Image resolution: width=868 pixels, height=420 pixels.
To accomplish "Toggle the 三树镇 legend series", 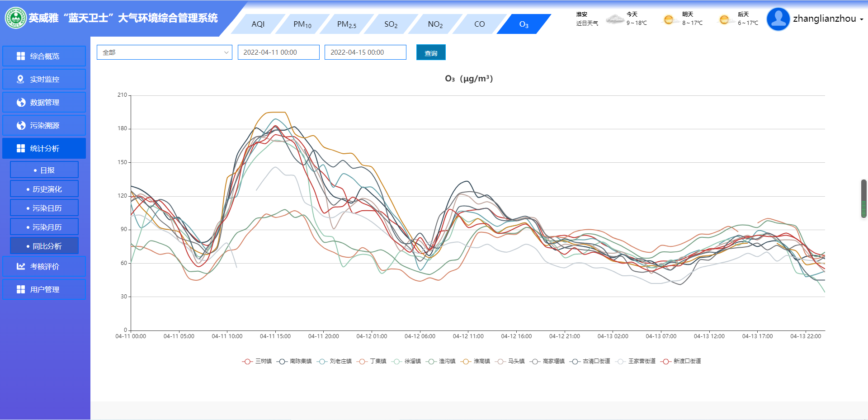I will click(257, 361).
